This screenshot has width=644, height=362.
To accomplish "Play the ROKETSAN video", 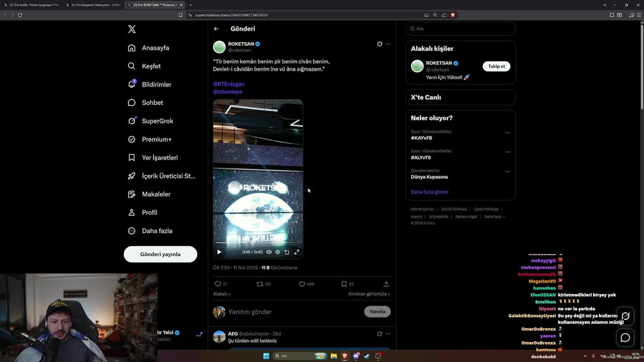I will point(219,252).
